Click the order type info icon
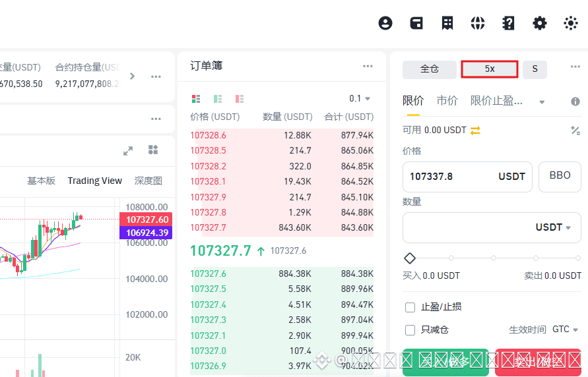The image size is (588, 377). [575, 101]
